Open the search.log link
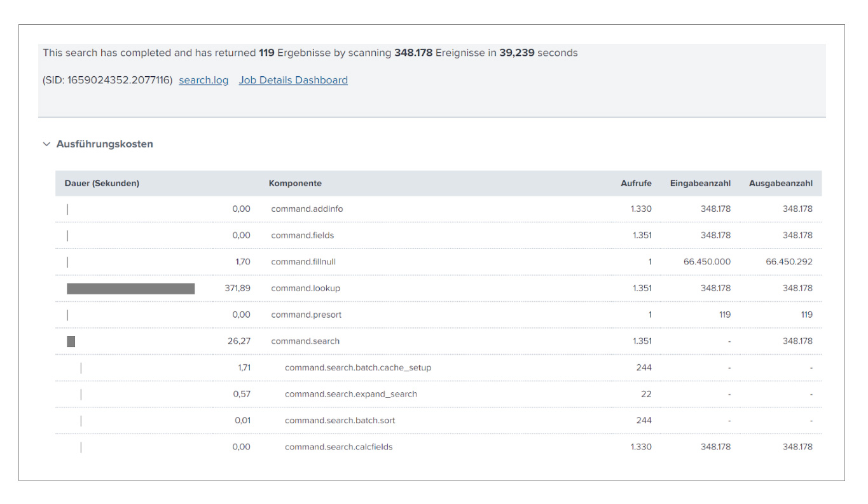 pos(203,80)
